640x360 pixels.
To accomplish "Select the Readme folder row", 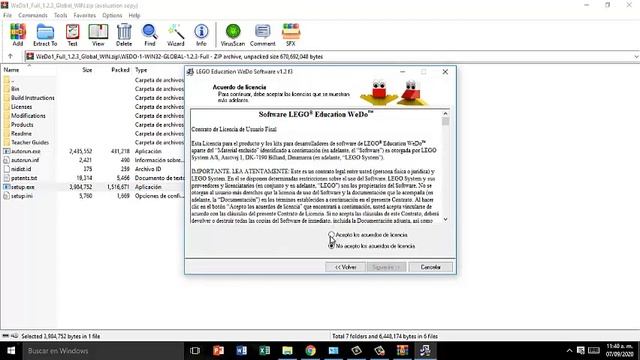I will coord(93,133).
